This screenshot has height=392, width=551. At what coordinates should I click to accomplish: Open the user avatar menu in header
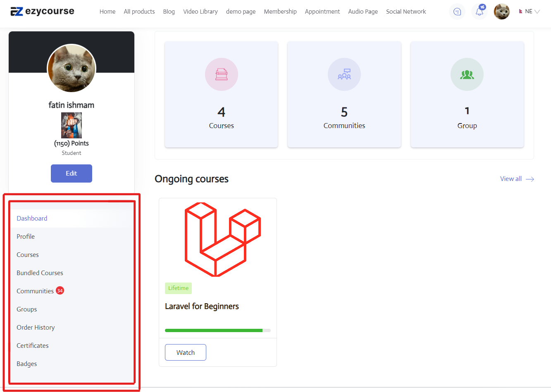(x=502, y=12)
